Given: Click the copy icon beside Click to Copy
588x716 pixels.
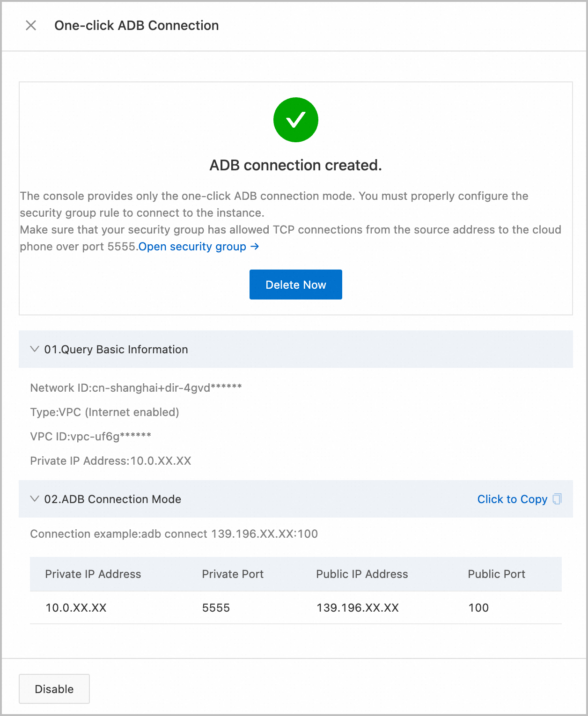Looking at the screenshot, I should coord(557,499).
